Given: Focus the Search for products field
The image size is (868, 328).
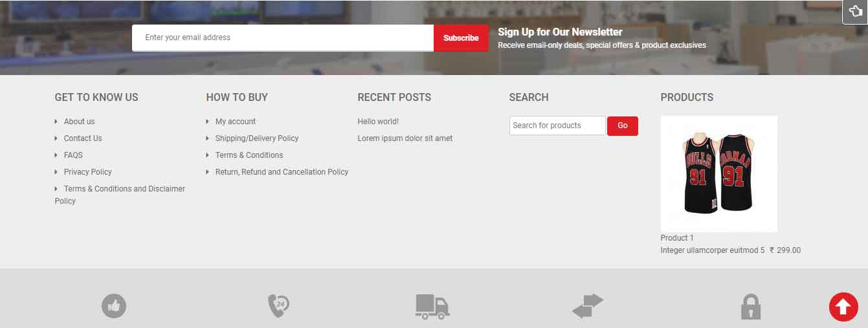Looking at the screenshot, I should pyautogui.click(x=557, y=126).
